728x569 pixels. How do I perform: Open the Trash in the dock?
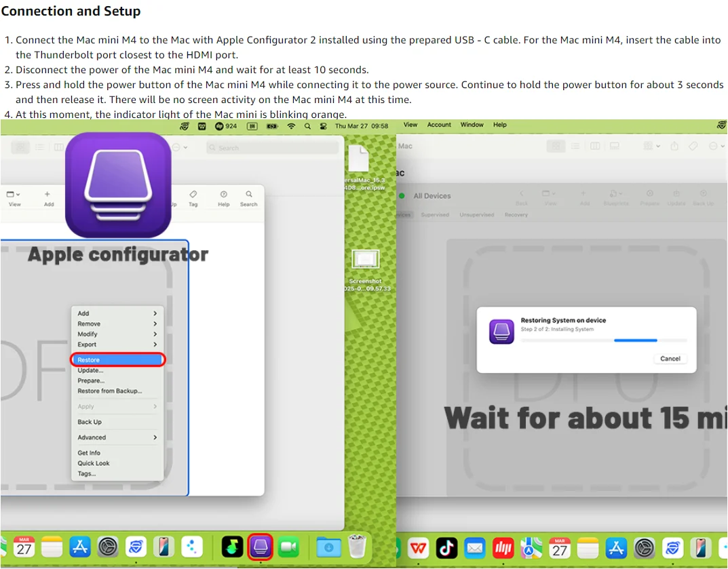[x=357, y=546]
